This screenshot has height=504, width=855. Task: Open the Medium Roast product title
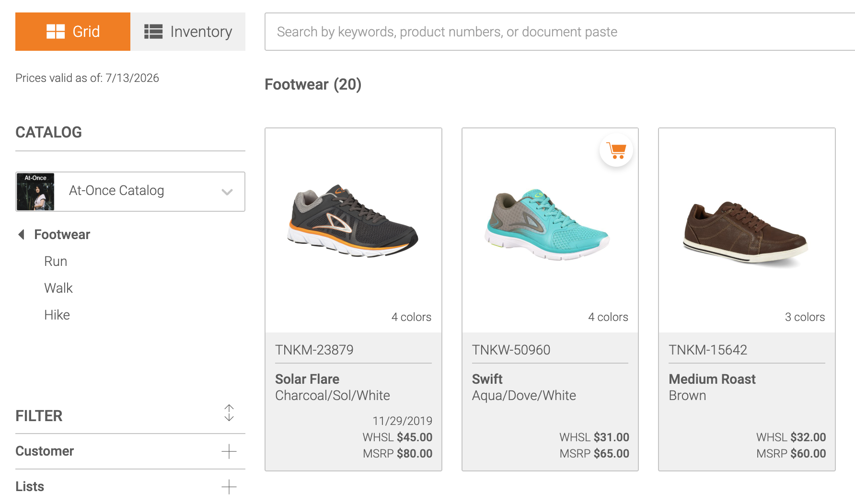pyautogui.click(x=712, y=379)
